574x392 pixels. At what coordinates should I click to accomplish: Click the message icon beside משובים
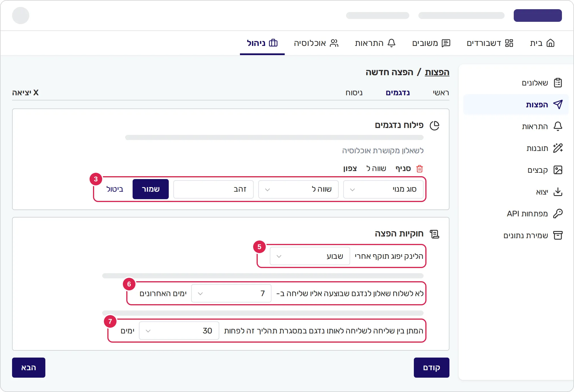point(446,43)
